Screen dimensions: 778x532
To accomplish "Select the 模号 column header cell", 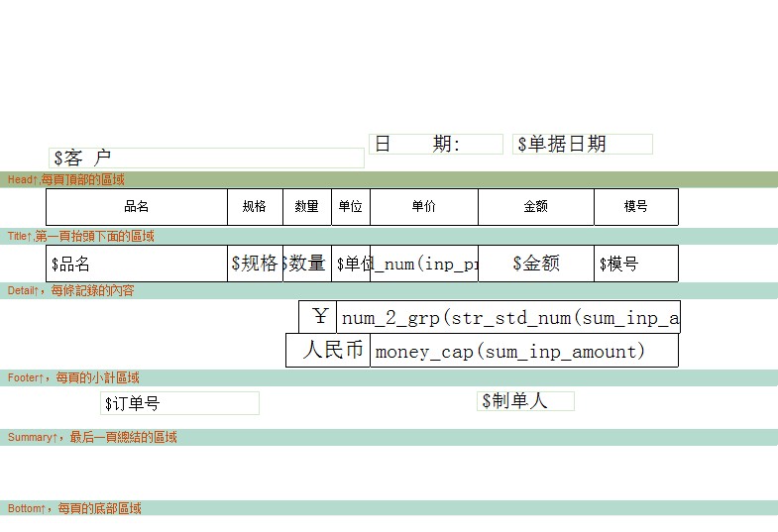I will [635, 207].
